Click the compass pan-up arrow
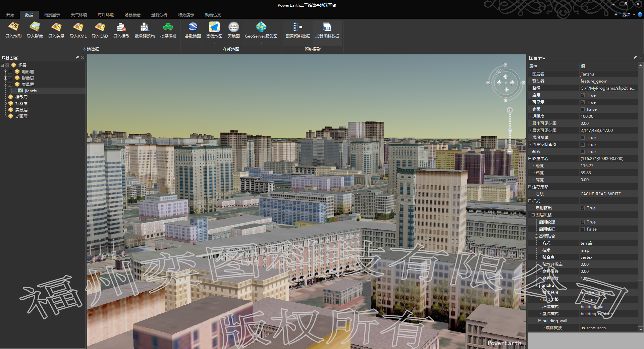The height and width of the screenshot is (349, 644). (505, 77)
